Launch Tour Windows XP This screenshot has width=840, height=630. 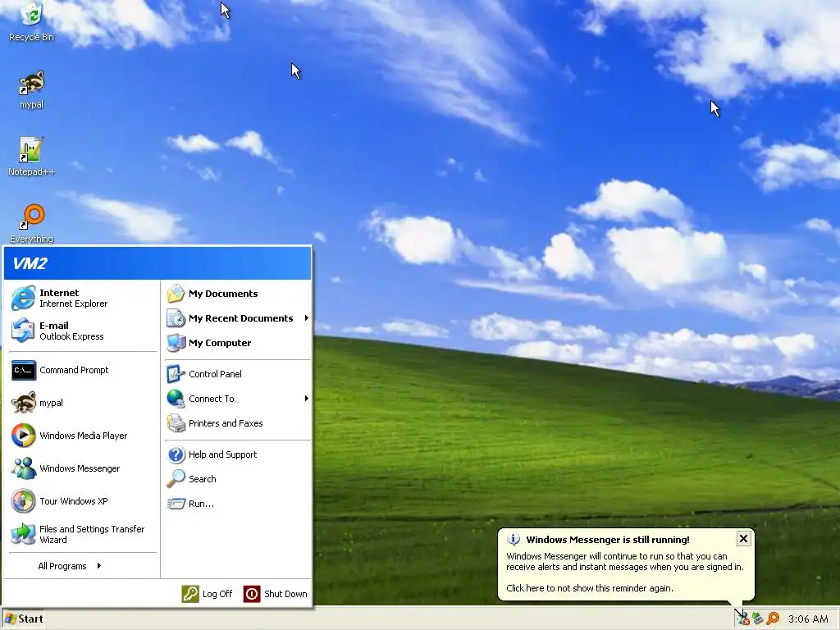click(x=83, y=501)
